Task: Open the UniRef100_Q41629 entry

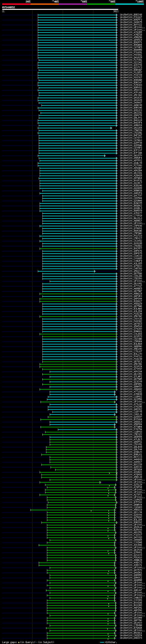Action: (131, 58)
